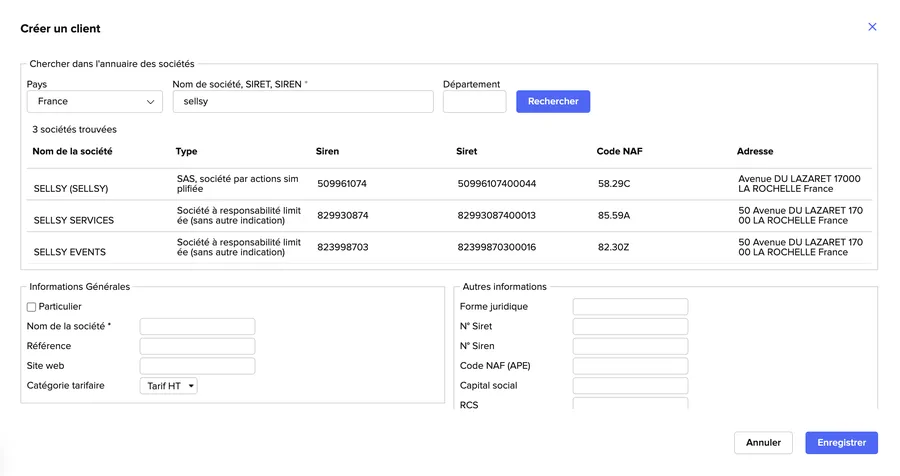Click Siret number 82993087400013
Screen dimensions: 900x476
pyautogui.click(x=496, y=215)
